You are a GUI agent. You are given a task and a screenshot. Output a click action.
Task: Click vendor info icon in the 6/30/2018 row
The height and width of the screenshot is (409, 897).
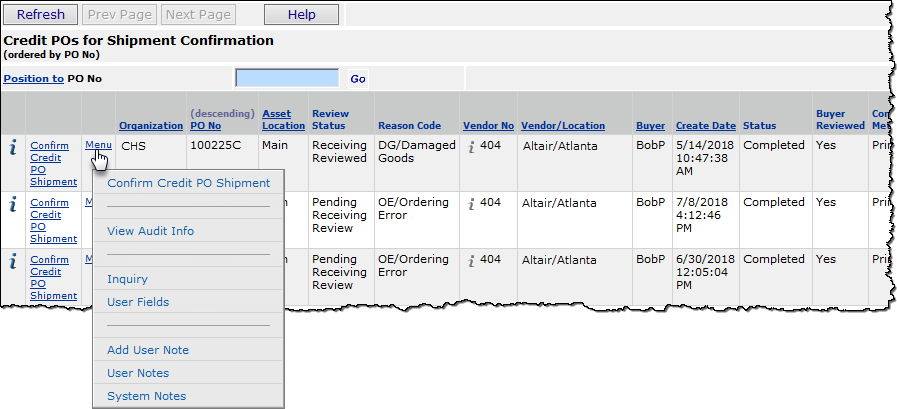click(471, 261)
